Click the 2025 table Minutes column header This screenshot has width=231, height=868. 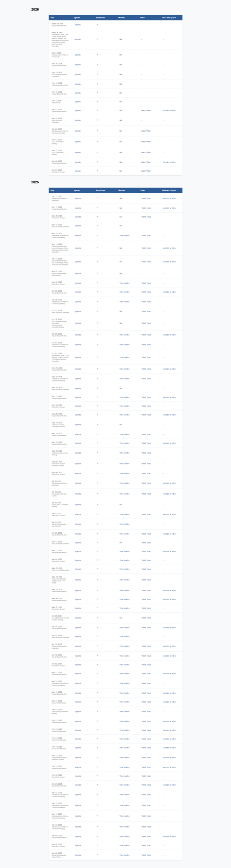pos(122,190)
